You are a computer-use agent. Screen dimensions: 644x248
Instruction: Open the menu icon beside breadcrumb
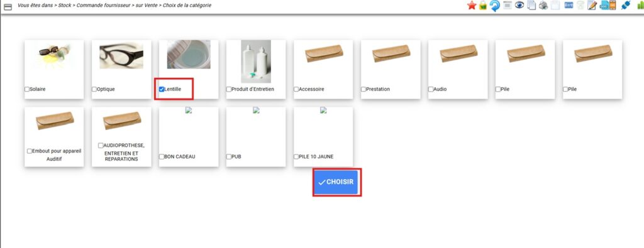pos(8,6)
